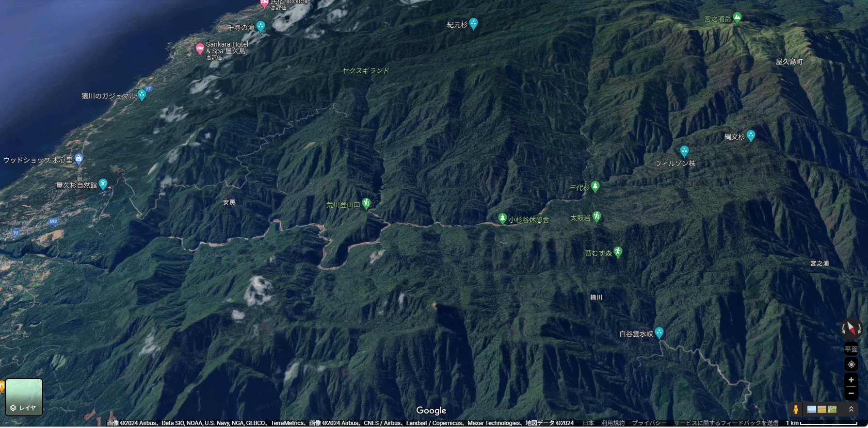Click the 縄文杉 attraction marker
The height and width of the screenshot is (428, 868).
pyautogui.click(x=751, y=135)
